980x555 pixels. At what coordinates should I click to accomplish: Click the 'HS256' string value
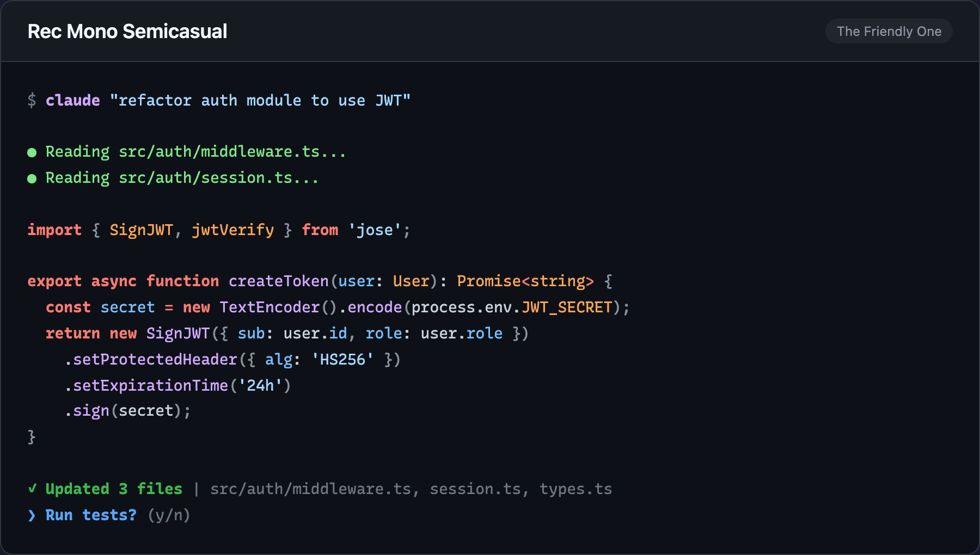pyautogui.click(x=343, y=359)
